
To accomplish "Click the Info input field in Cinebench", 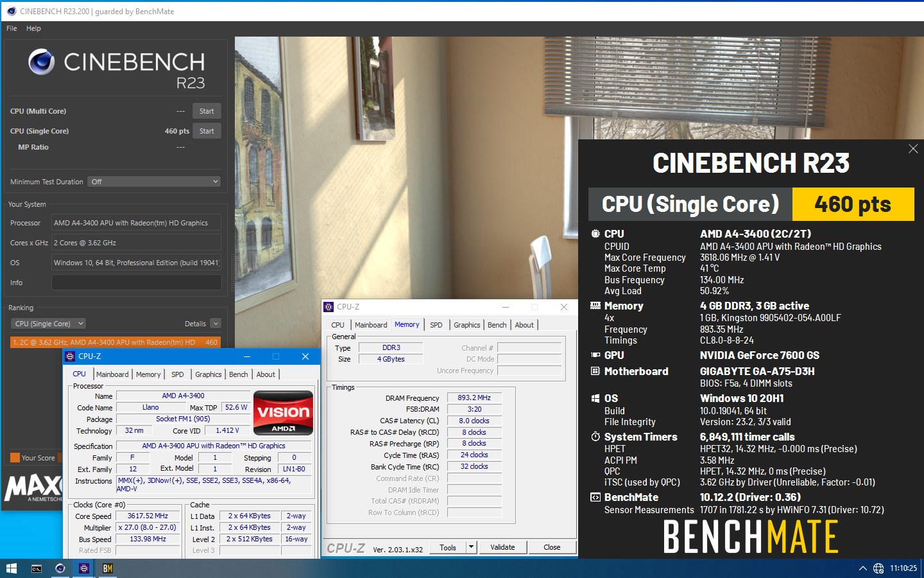I will (136, 283).
